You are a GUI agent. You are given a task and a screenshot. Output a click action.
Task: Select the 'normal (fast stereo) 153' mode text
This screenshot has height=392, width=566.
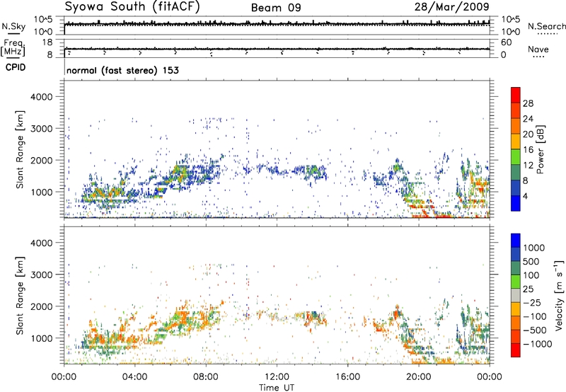coord(122,70)
